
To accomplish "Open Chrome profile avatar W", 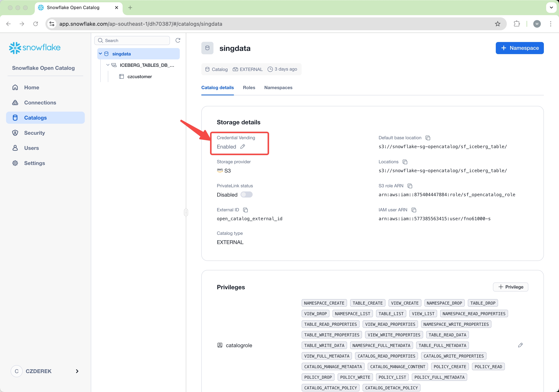I will [x=537, y=24].
